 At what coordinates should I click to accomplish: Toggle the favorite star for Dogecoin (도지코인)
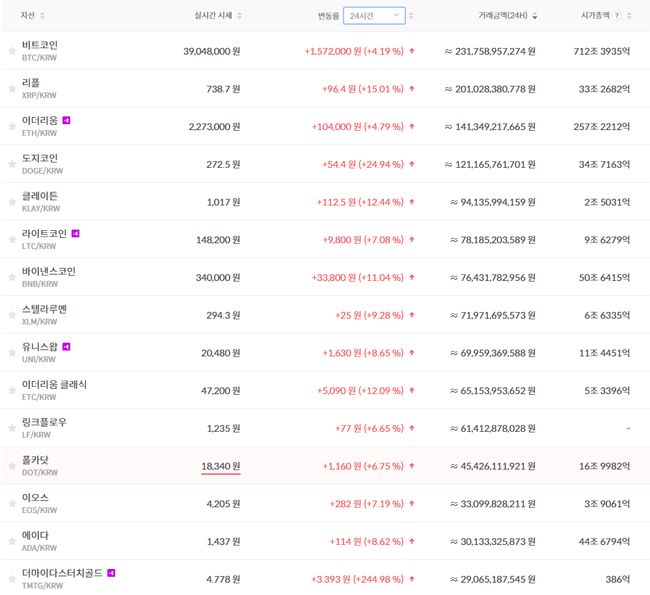tap(12, 164)
